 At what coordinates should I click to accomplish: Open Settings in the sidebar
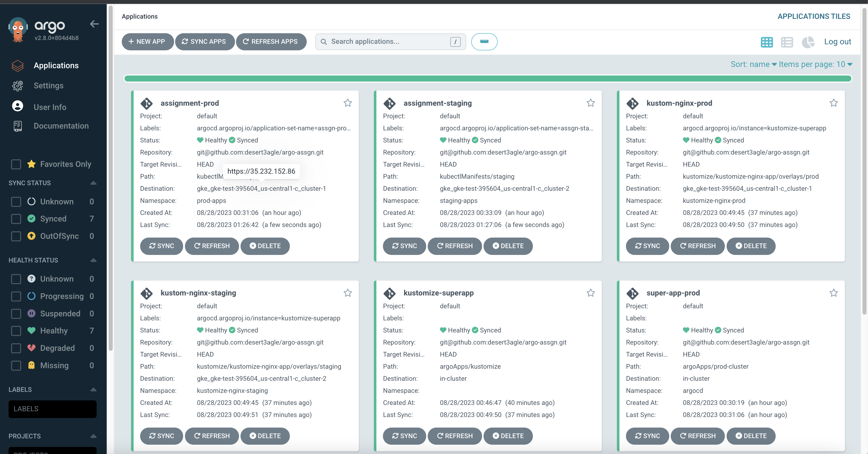[48, 86]
